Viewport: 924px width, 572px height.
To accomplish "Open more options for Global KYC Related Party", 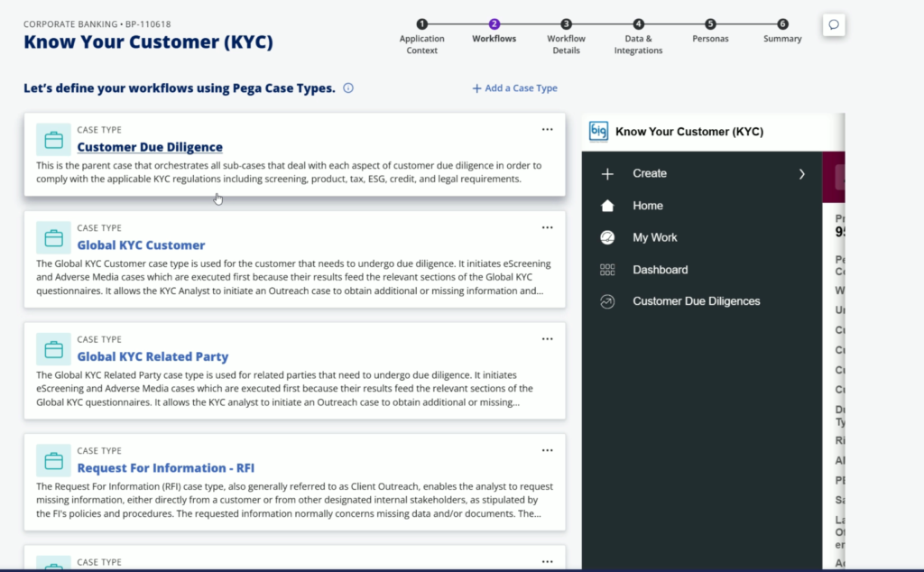I will point(548,338).
